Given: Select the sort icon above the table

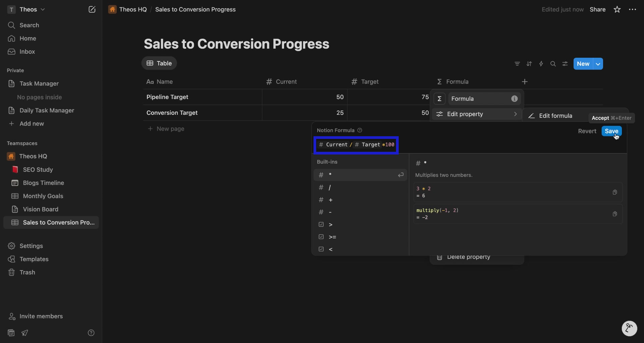Looking at the screenshot, I should [x=529, y=64].
